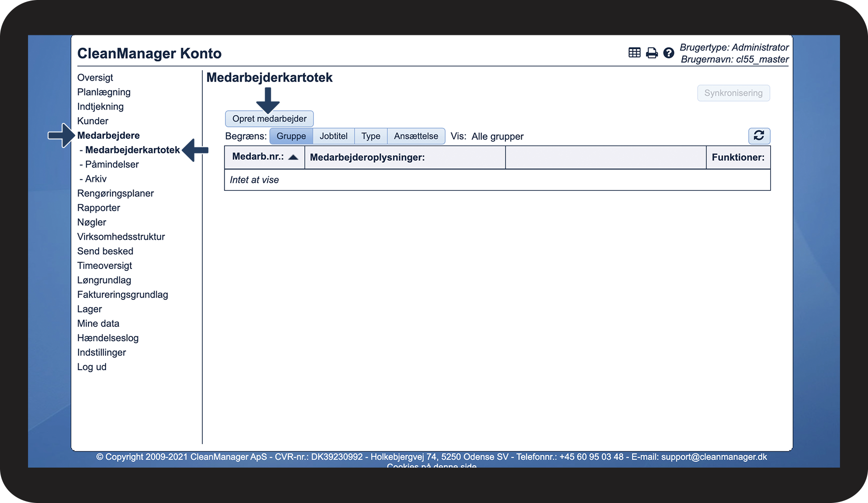Open Timeoversigt menu item
868x503 pixels.
105,266
